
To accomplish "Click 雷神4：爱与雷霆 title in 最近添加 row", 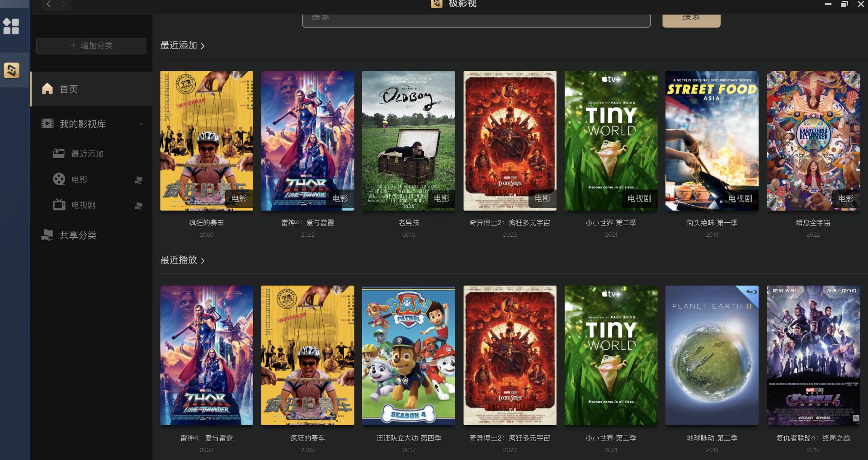I will [308, 223].
